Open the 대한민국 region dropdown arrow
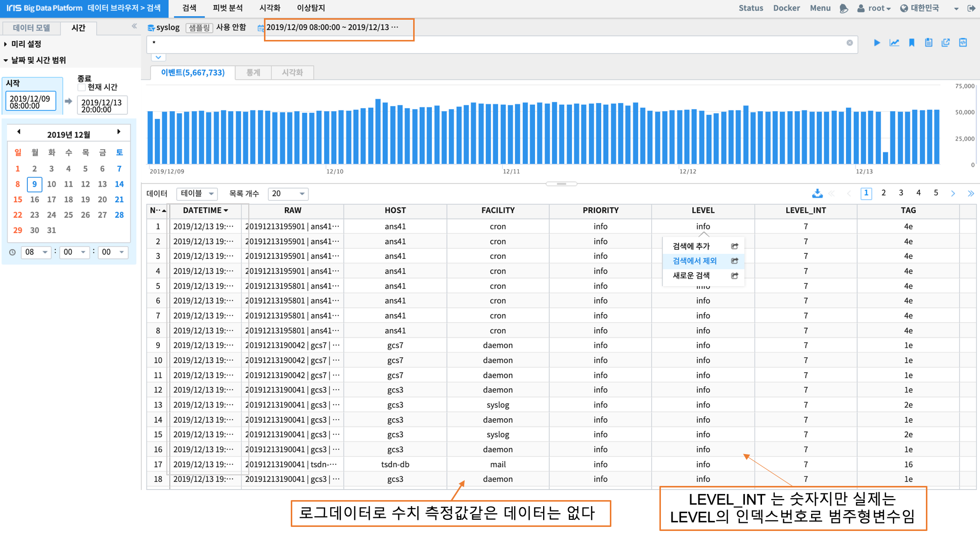980x535 pixels. (x=956, y=9)
